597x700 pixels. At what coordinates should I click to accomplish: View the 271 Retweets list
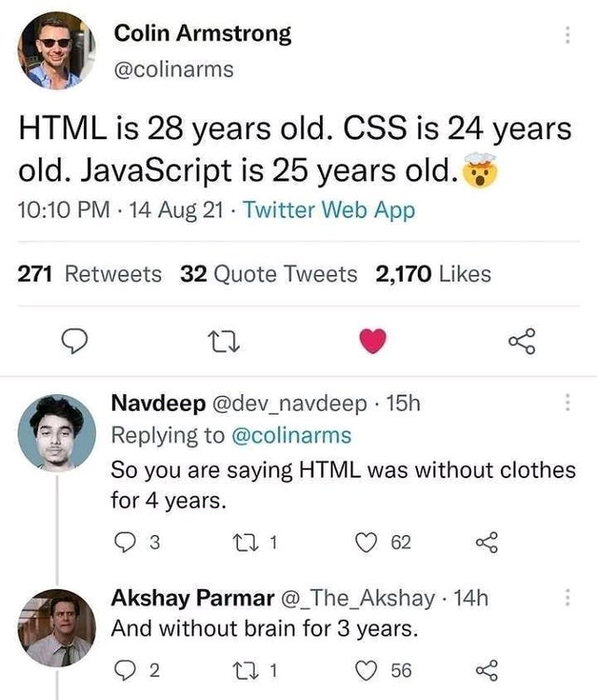(x=90, y=274)
